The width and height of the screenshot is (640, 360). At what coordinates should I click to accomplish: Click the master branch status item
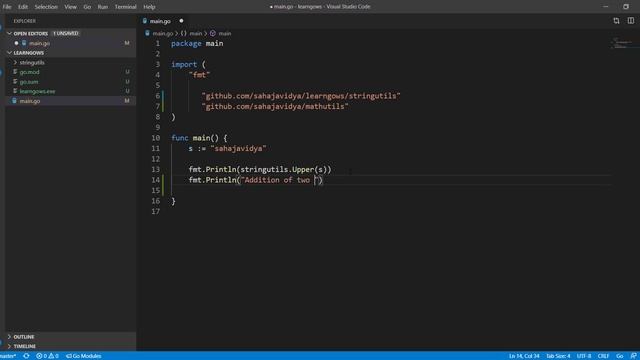coord(8,356)
